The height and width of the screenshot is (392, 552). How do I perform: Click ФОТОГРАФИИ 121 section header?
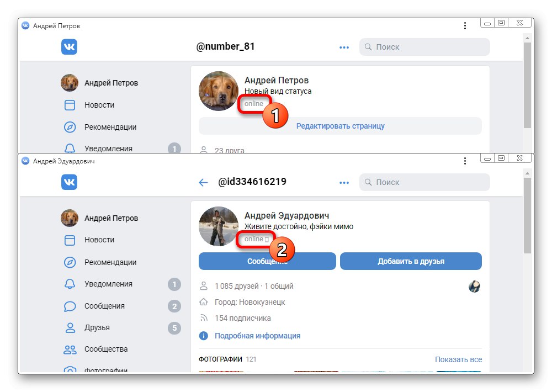[227, 359]
